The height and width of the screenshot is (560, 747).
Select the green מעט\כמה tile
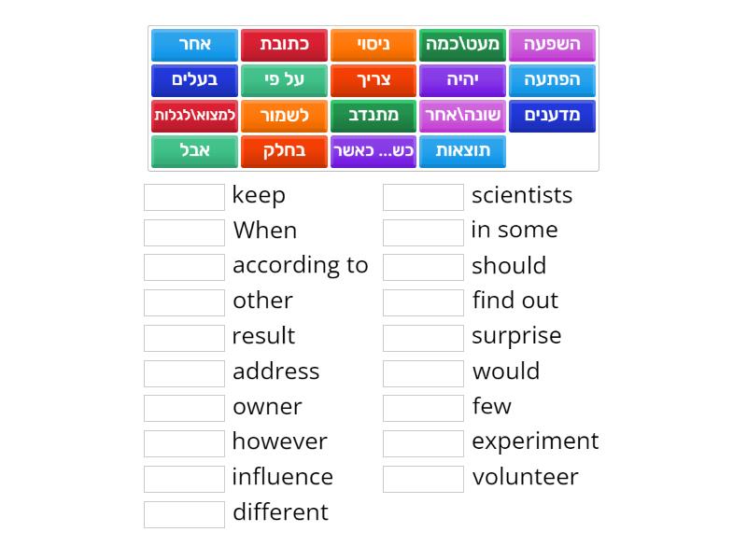point(462,45)
